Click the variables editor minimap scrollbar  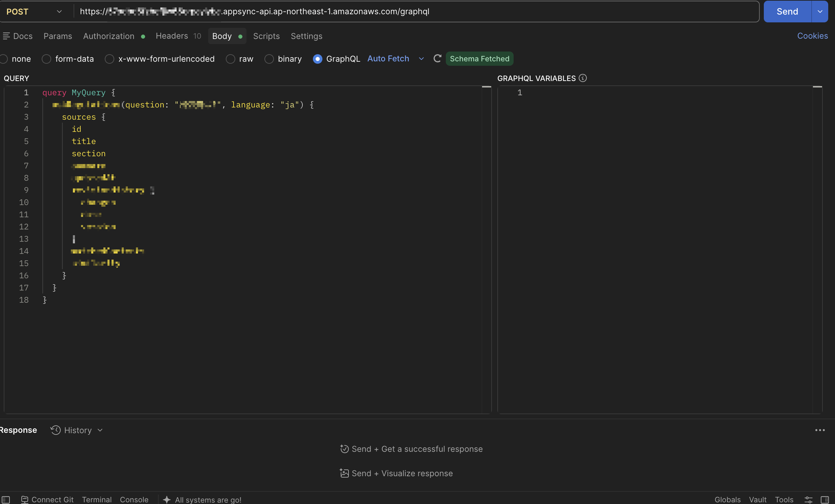[817, 249]
